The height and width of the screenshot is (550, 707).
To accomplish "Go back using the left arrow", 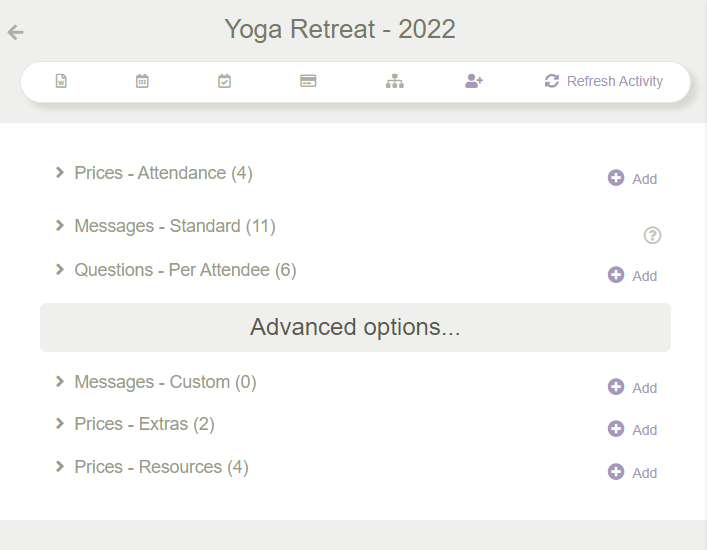I will 15,32.
